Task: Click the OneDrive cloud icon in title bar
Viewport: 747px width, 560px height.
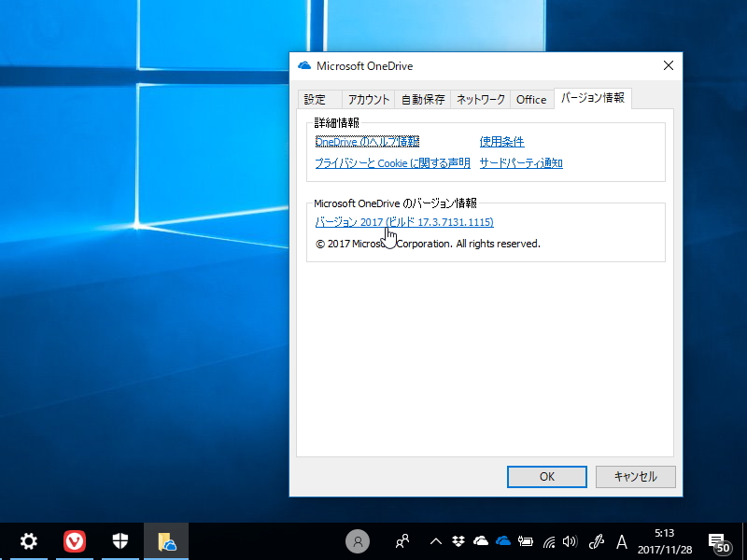Action: 304,65
